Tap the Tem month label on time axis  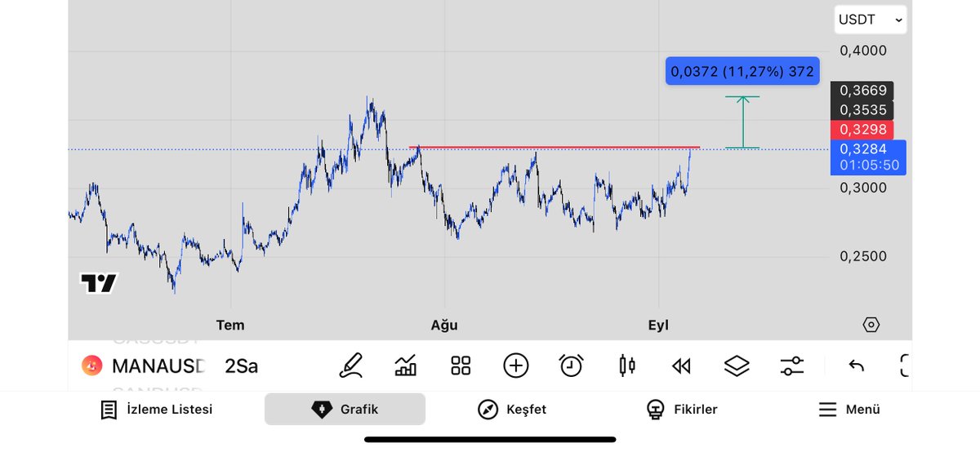(x=230, y=325)
